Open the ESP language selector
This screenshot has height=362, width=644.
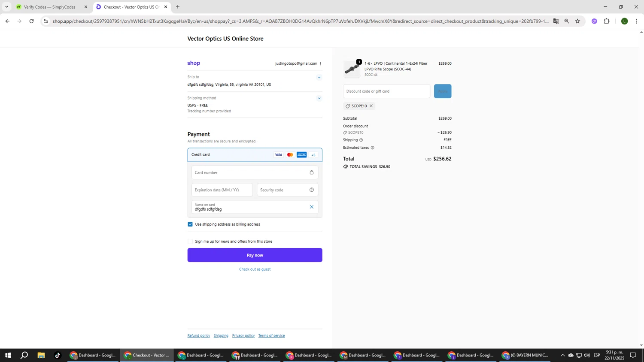click(x=597, y=355)
